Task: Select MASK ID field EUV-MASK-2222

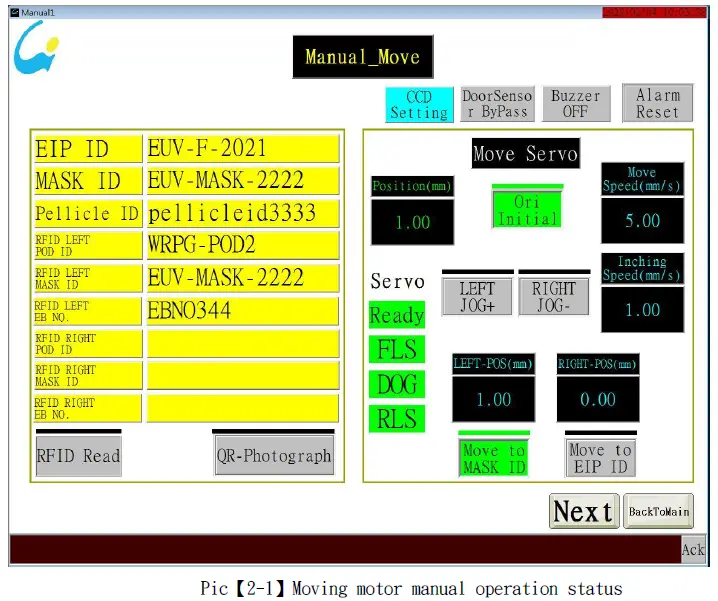Action: pos(243,180)
